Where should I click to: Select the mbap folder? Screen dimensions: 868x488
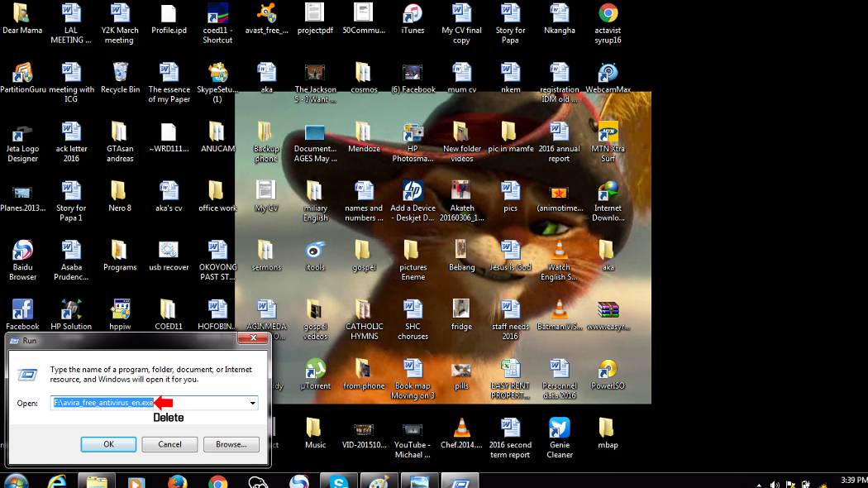point(608,433)
